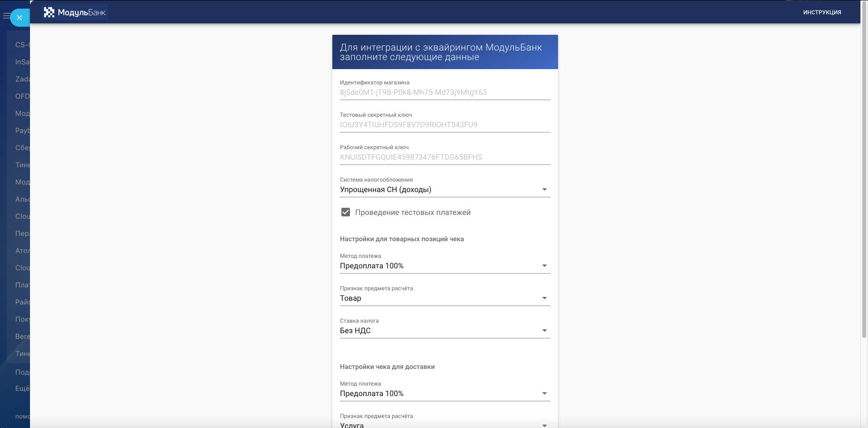Select the Сбе item in the background sidebar
The height and width of the screenshot is (428, 868).
(22, 148)
